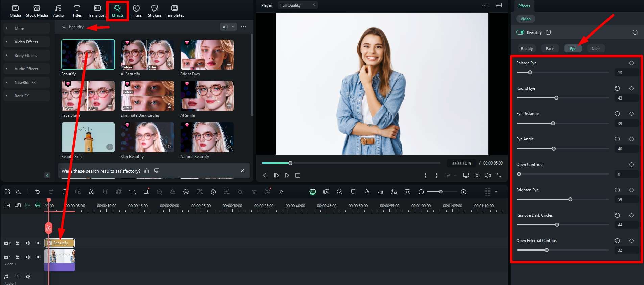644x285 pixels.
Task: Click the Remove Dark Circles slider handle
Action: (557, 225)
